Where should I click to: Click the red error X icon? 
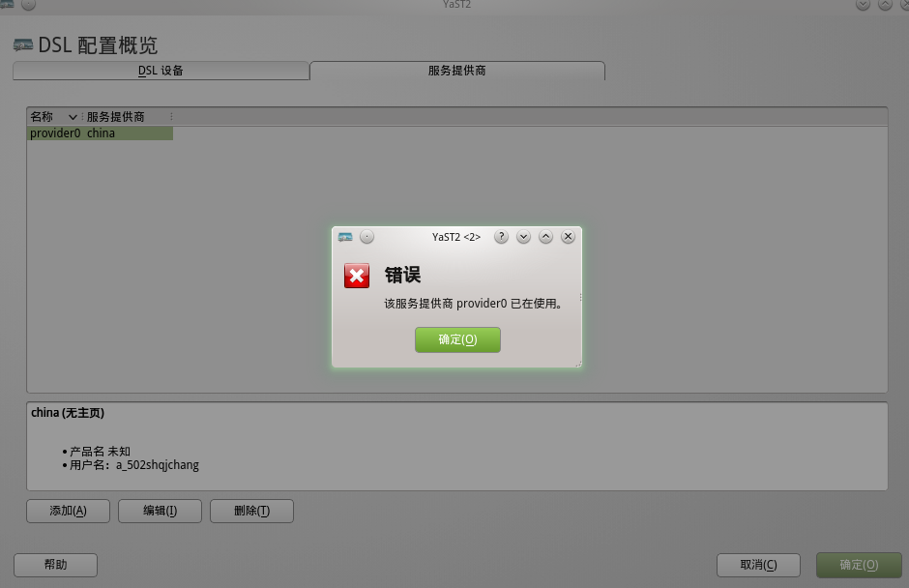pyautogui.click(x=357, y=276)
